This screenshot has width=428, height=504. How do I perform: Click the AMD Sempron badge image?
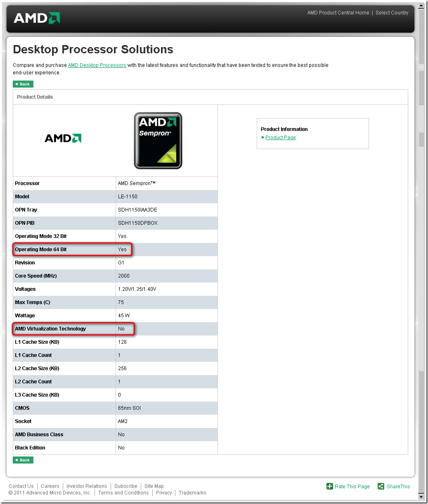158,140
